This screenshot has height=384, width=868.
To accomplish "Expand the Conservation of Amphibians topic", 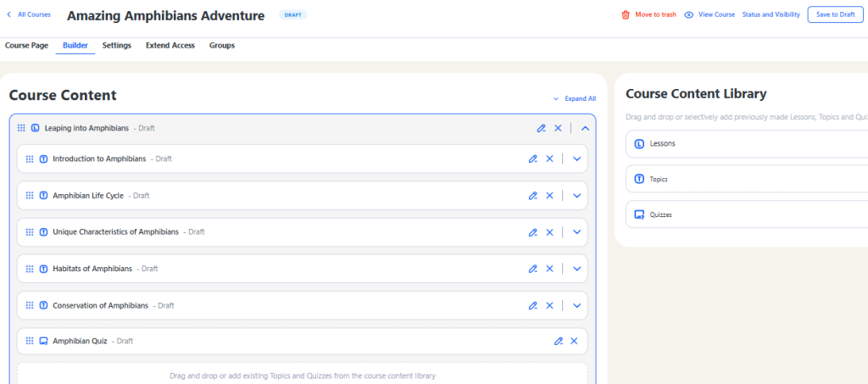I will [576, 305].
